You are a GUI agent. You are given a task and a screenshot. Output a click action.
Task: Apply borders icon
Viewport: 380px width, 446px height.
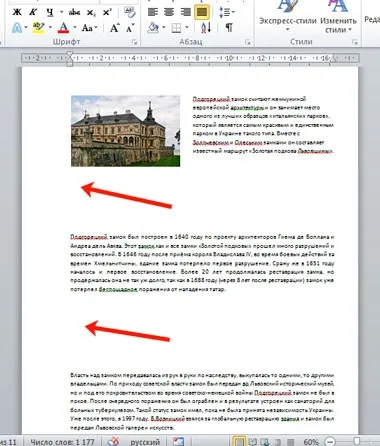coord(176,28)
